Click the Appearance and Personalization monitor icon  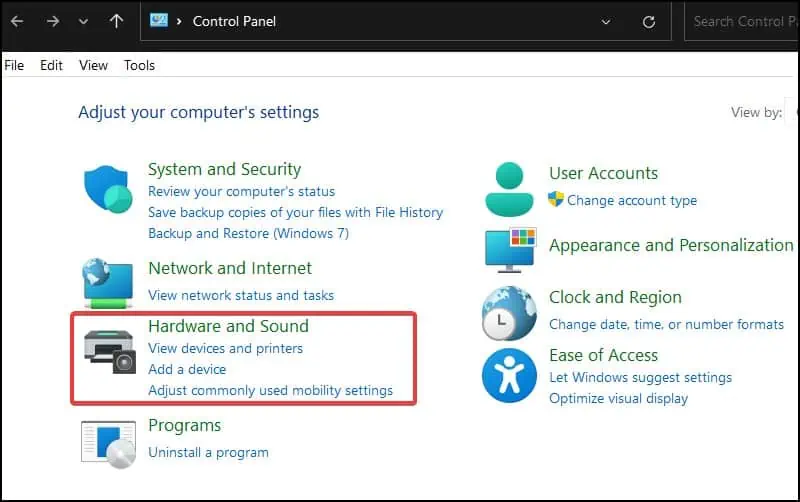[x=510, y=250]
